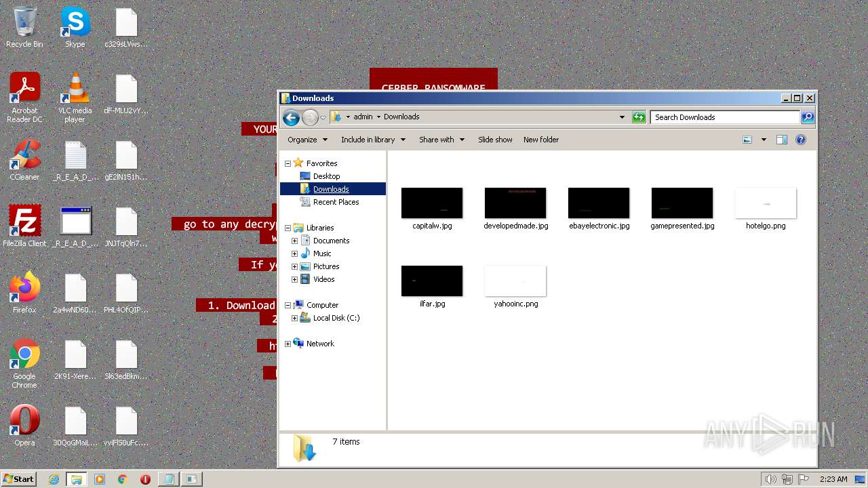Select the yviFl50uFc desktop file
The image size is (868, 488).
(126, 426)
